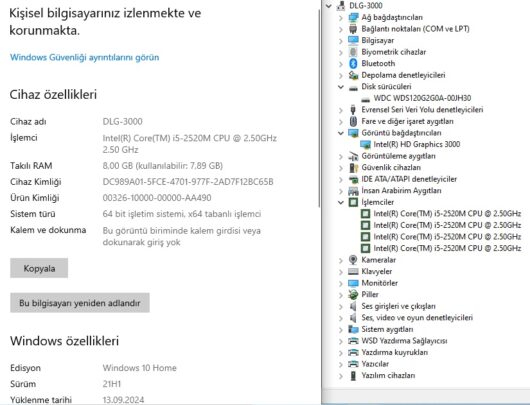Click the Bağlantı noktaları (COM ve LPT) icon
The image size is (530, 405).
click(353, 29)
